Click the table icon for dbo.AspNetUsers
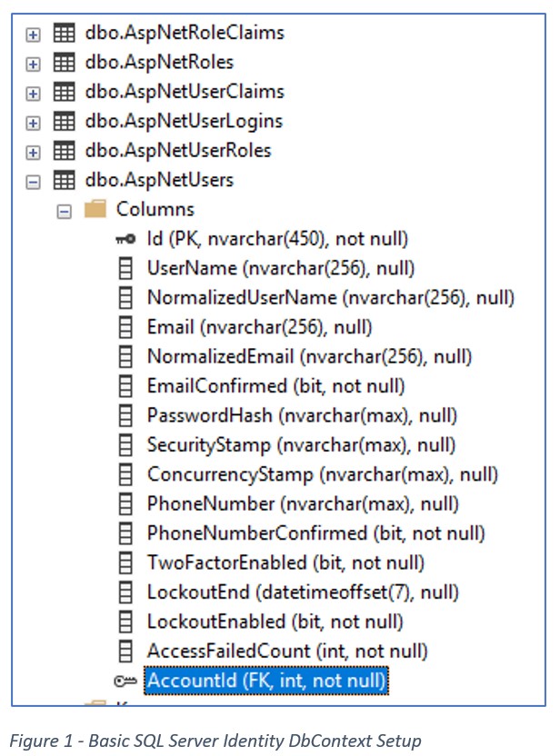Viewport: 560px width, 756px height. point(64,180)
